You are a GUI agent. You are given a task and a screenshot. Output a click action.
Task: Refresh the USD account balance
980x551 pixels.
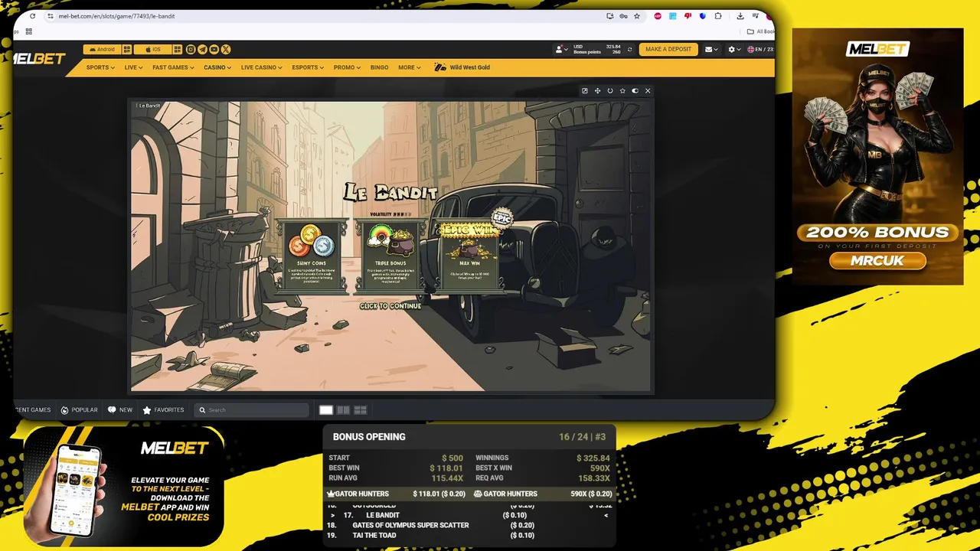tap(630, 49)
